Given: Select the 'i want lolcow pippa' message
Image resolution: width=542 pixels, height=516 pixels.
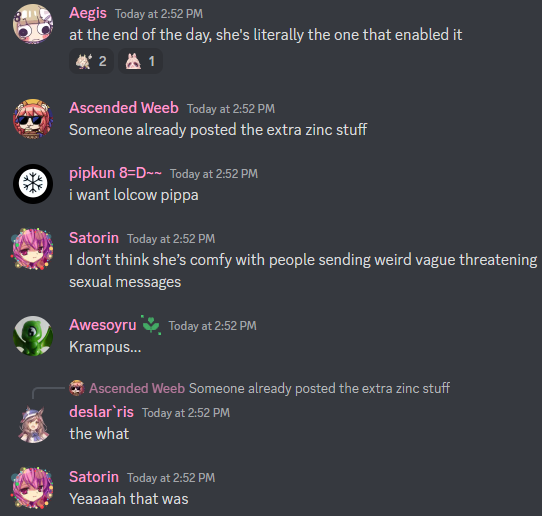Looking at the screenshot, I should tap(134, 195).
